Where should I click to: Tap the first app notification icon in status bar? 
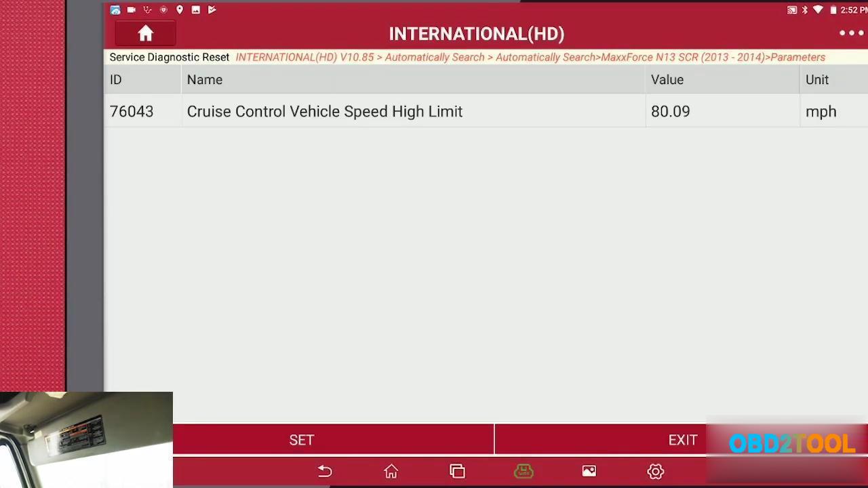tap(115, 9)
